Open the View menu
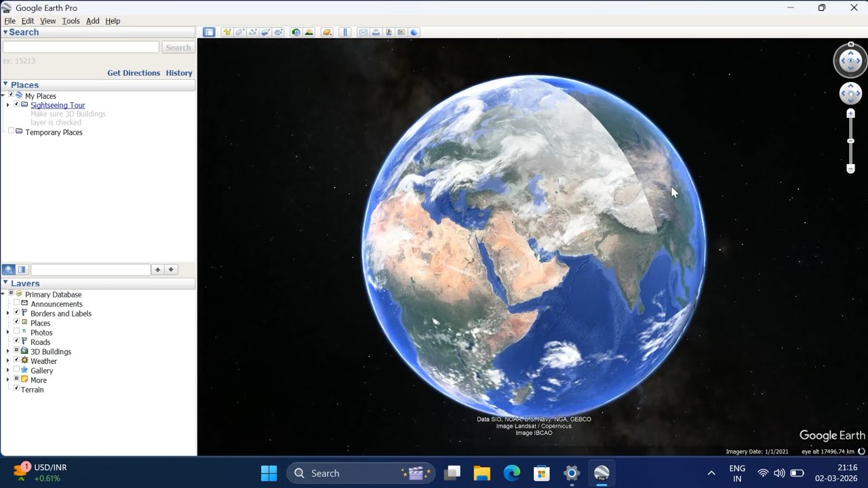The width and height of the screenshot is (868, 488). 48,21
